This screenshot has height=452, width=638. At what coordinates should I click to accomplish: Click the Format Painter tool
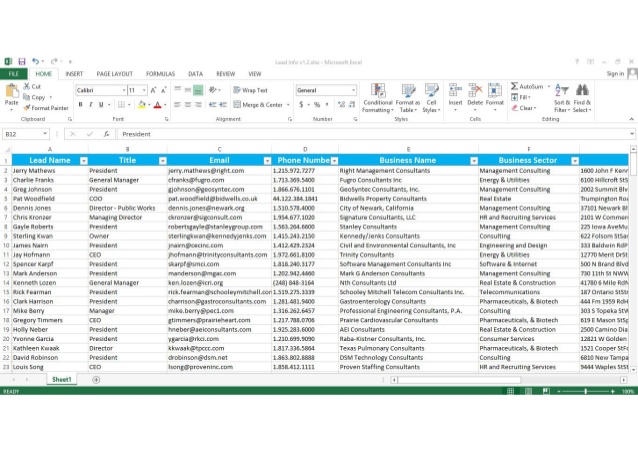point(46,108)
